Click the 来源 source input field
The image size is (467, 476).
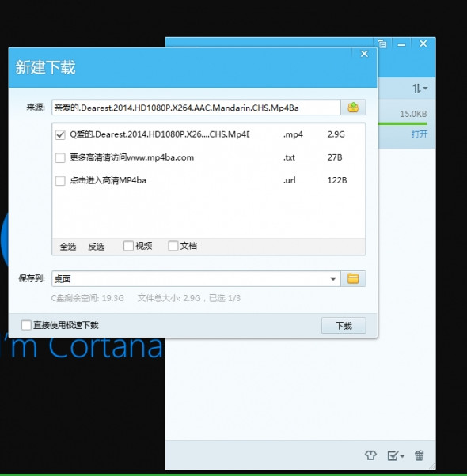coord(196,108)
